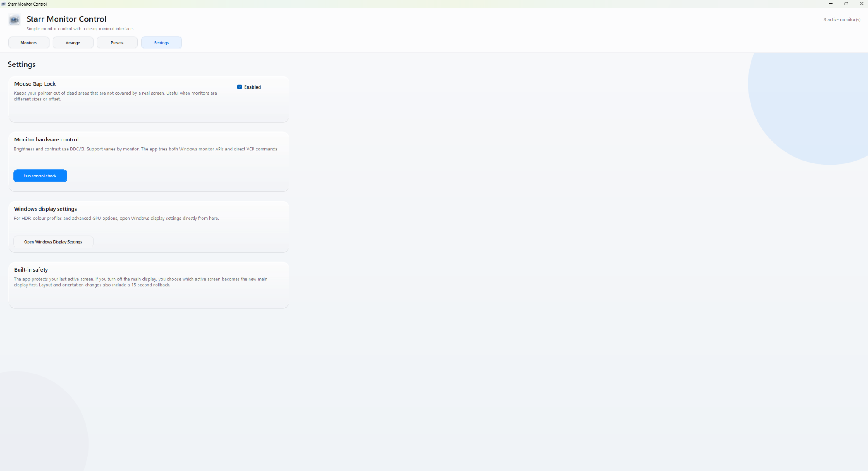Minimize the Starr Monitor Control window
The width and height of the screenshot is (868, 471).
831,4
